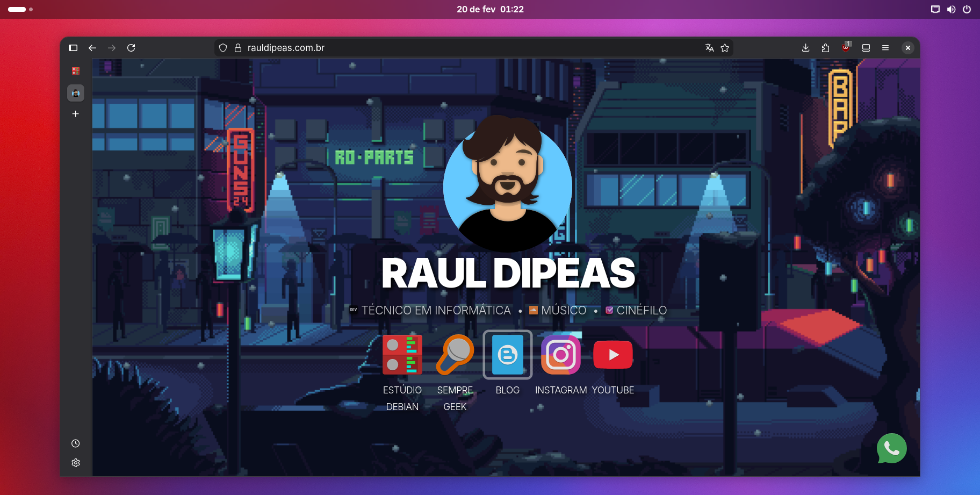The height and width of the screenshot is (495, 980).
Task: Select the Raul Dipeas avatar tab
Action: click(x=76, y=93)
